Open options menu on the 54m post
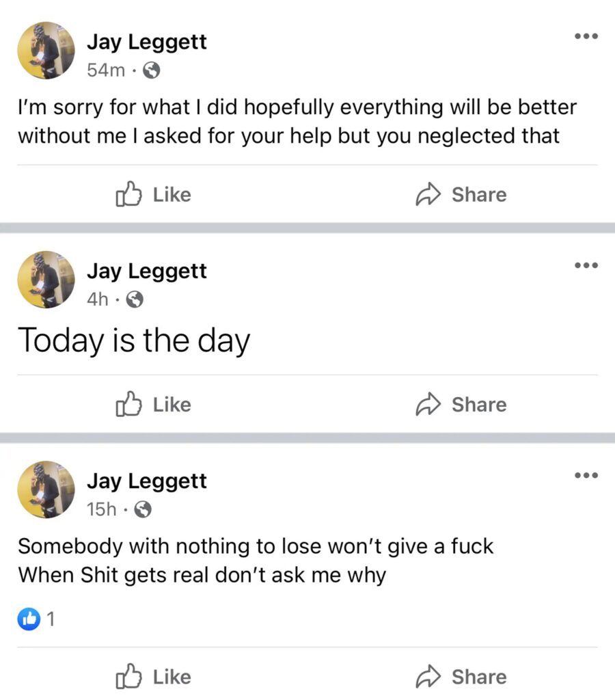Viewport: 615px width, 700px height. (x=586, y=36)
